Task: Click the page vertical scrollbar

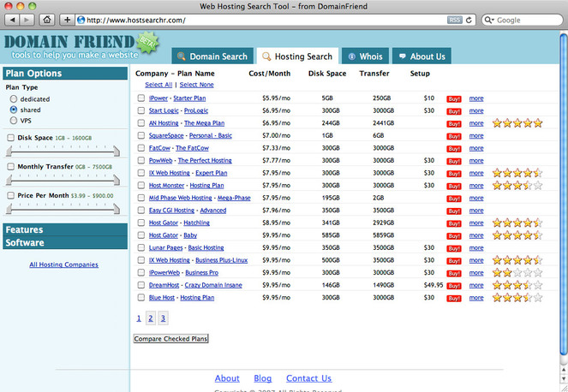Action: [x=564, y=195]
